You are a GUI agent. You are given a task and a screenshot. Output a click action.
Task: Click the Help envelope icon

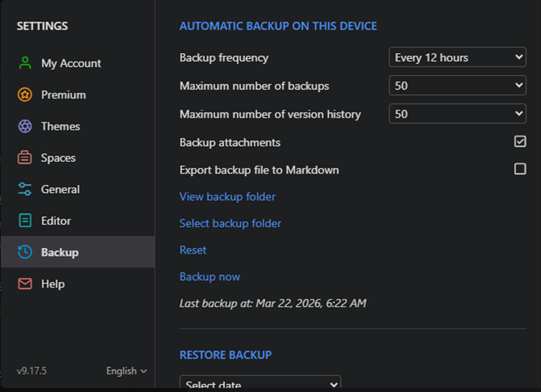[x=25, y=284]
